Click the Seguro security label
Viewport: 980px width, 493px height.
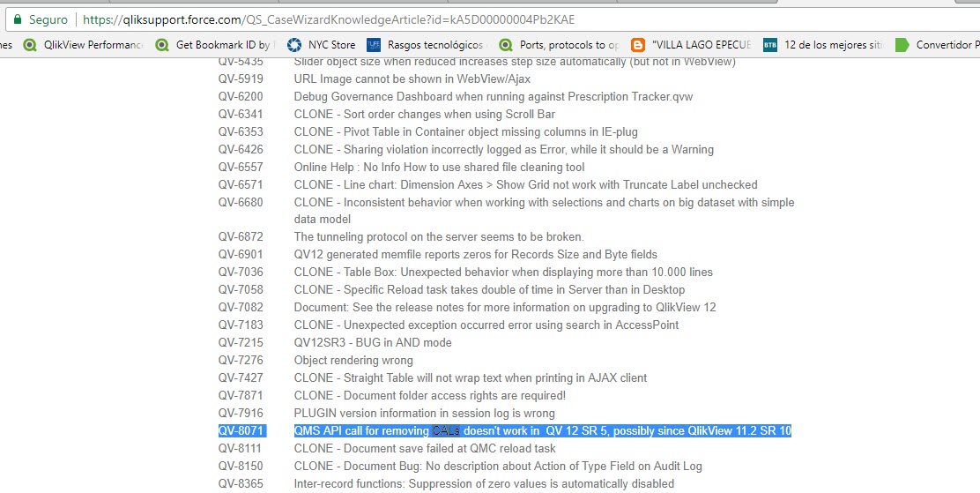coord(48,19)
